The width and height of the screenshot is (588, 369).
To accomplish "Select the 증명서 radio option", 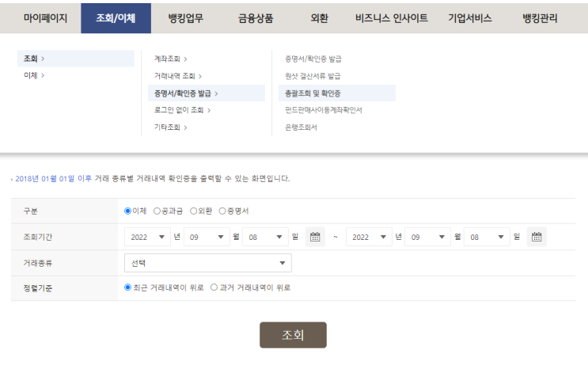I will (x=222, y=211).
